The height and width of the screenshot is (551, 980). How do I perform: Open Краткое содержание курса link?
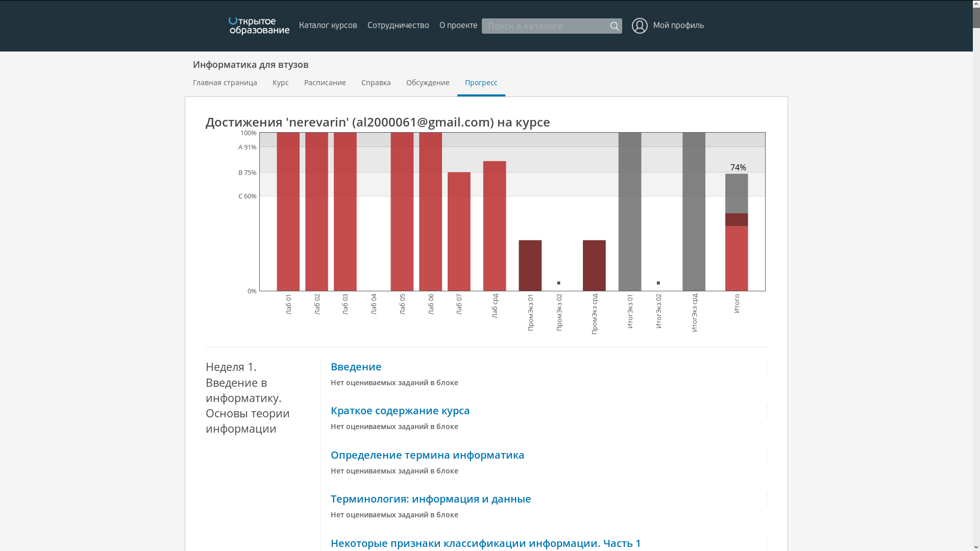pyautogui.click(x=400, y=411)
